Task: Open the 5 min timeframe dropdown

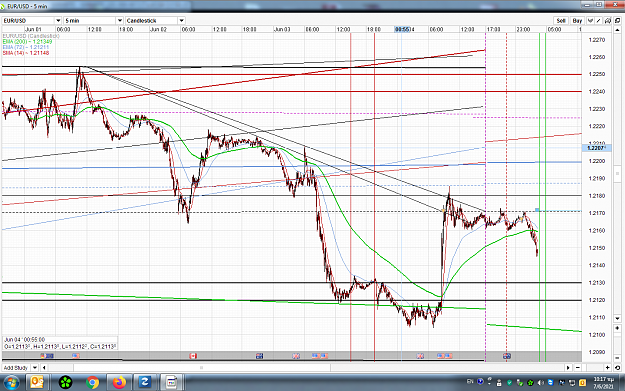Action: (120, 20)
